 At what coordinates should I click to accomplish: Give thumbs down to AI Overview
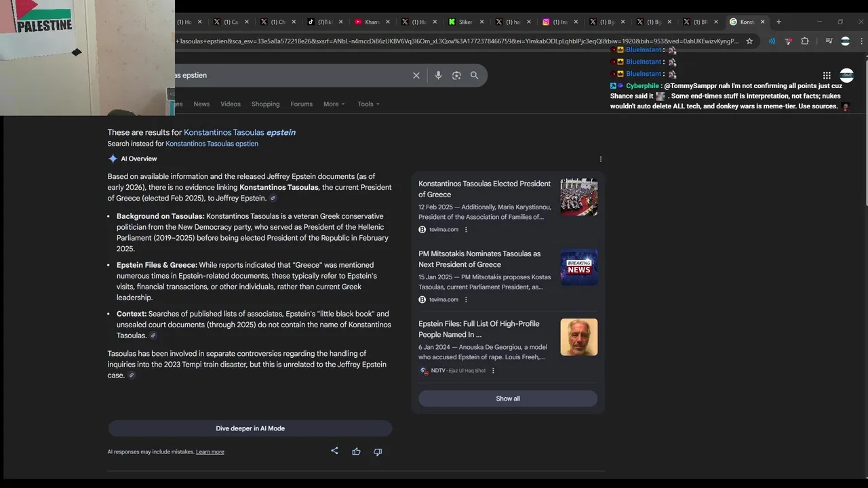tap(378, 451)
